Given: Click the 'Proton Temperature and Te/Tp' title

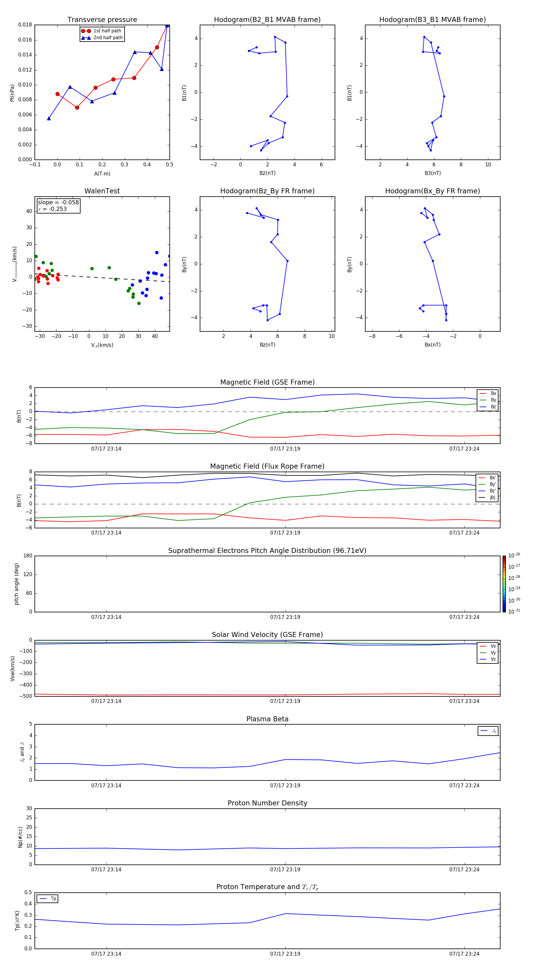Looking at the screenshot, I should click(267, 887).
